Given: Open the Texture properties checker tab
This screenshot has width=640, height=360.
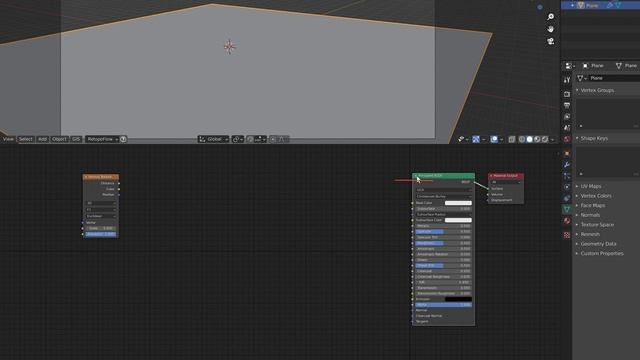Looking at the screenshot, I should 567,235.
